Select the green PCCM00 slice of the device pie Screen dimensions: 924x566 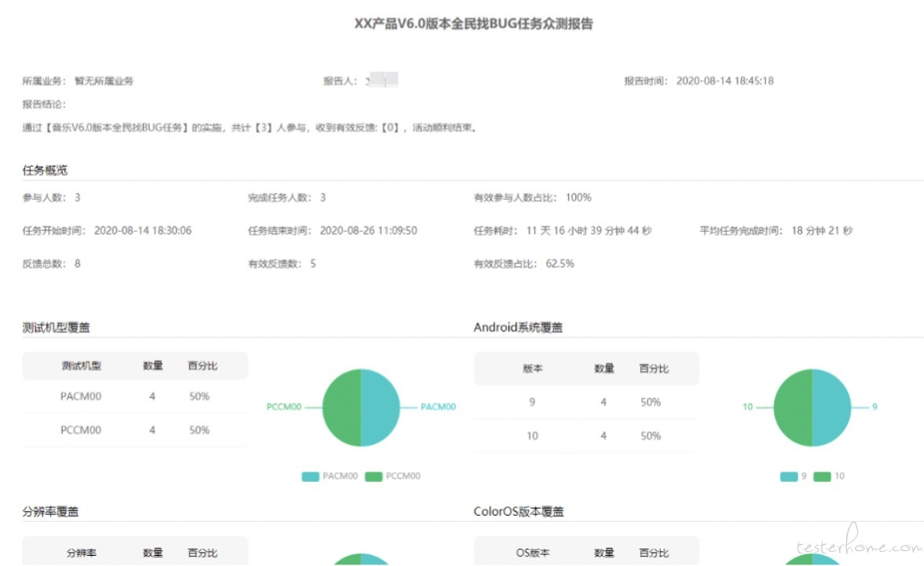click(342, 407)
